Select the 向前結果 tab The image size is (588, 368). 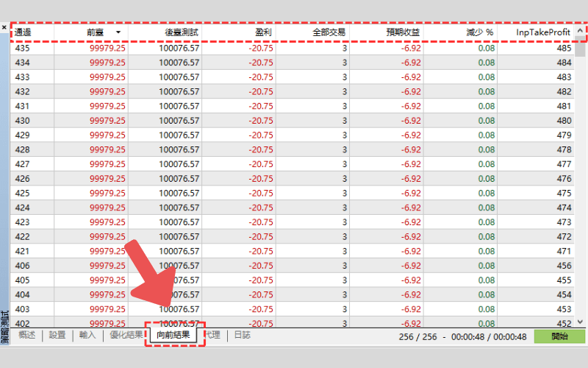pyautogui.click(x=173, y=335)
